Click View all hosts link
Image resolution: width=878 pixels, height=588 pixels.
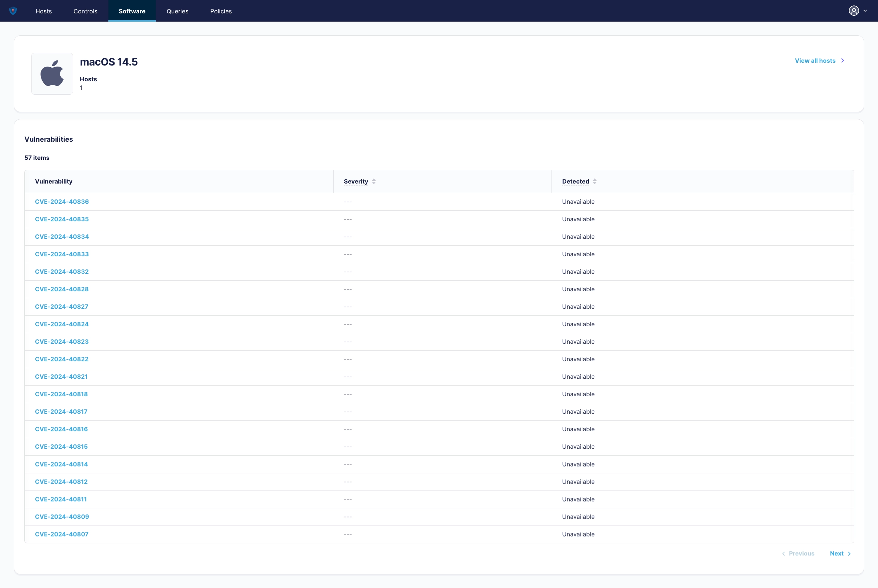(x=820, y=60)
